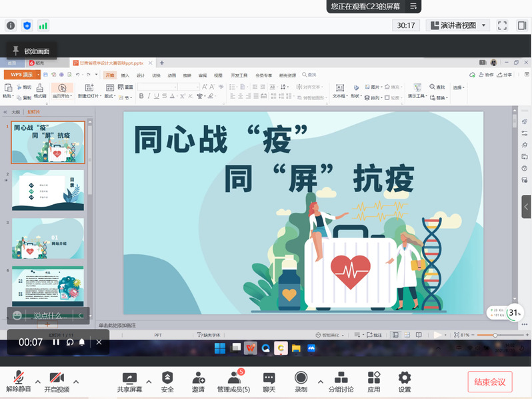Screen dimensions: 532x399
Task: Unmute the microphone (解除静音)
Action: pyautogui.click(x=19, y=380)
